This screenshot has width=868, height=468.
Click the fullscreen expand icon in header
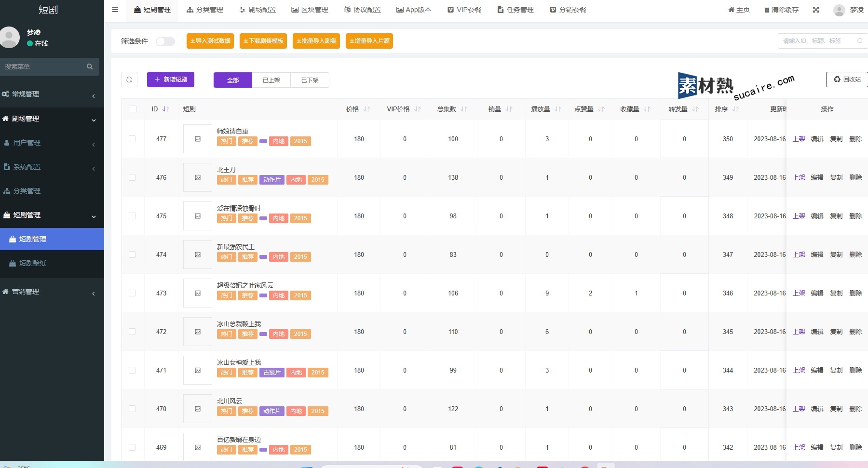816,10
